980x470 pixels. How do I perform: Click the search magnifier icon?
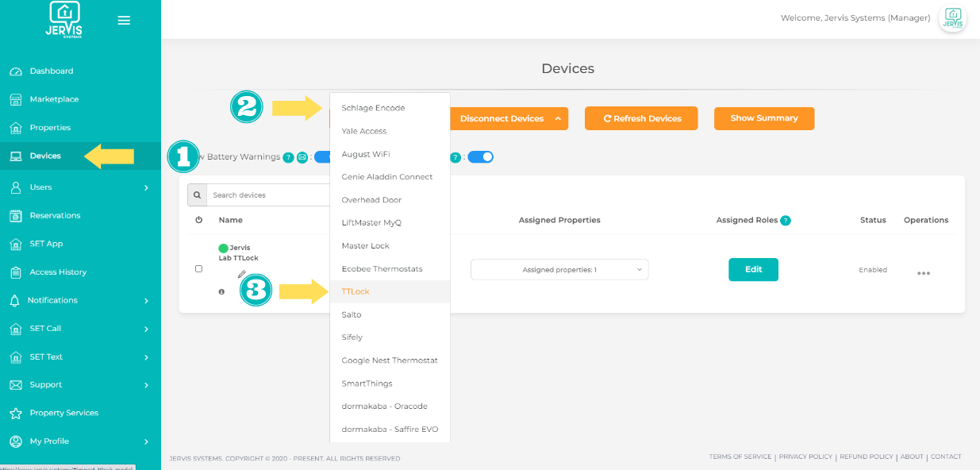click(x=197, y=195)
